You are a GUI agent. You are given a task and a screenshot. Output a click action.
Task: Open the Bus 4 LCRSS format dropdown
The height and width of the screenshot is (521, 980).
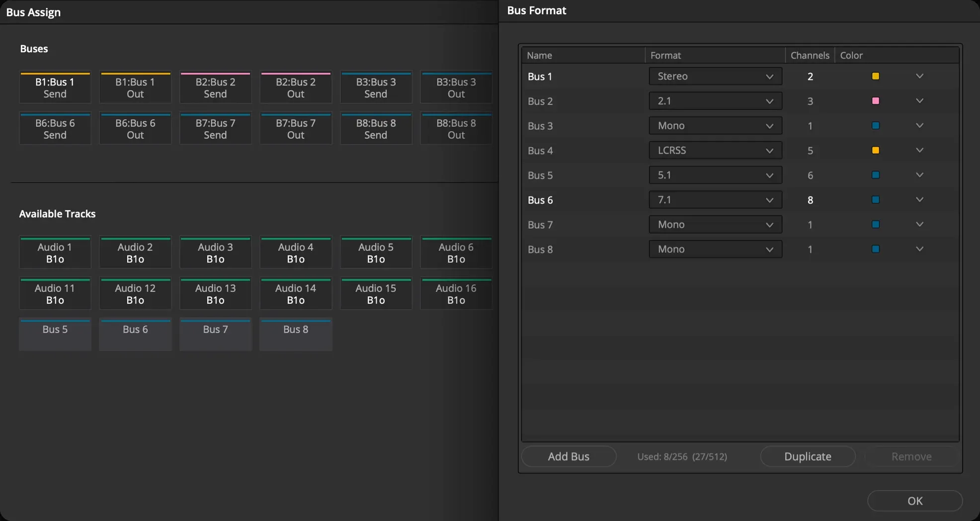tap(715, 150)
